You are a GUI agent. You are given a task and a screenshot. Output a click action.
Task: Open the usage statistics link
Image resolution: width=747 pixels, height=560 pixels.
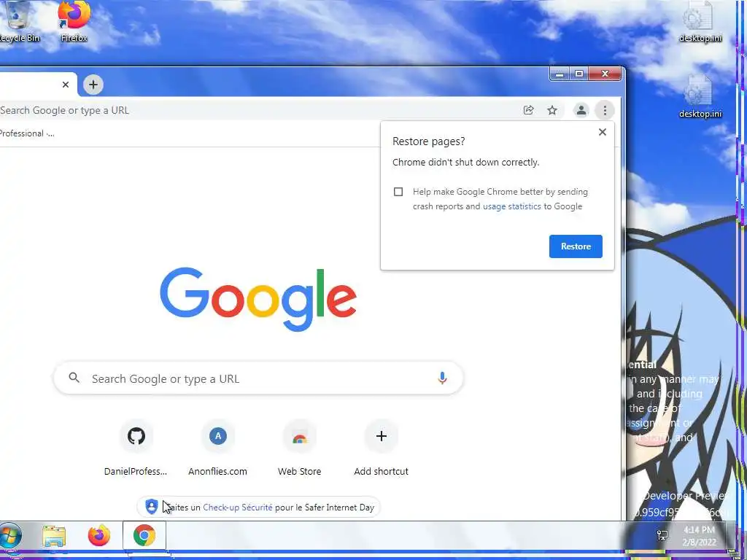coord(511,206)
